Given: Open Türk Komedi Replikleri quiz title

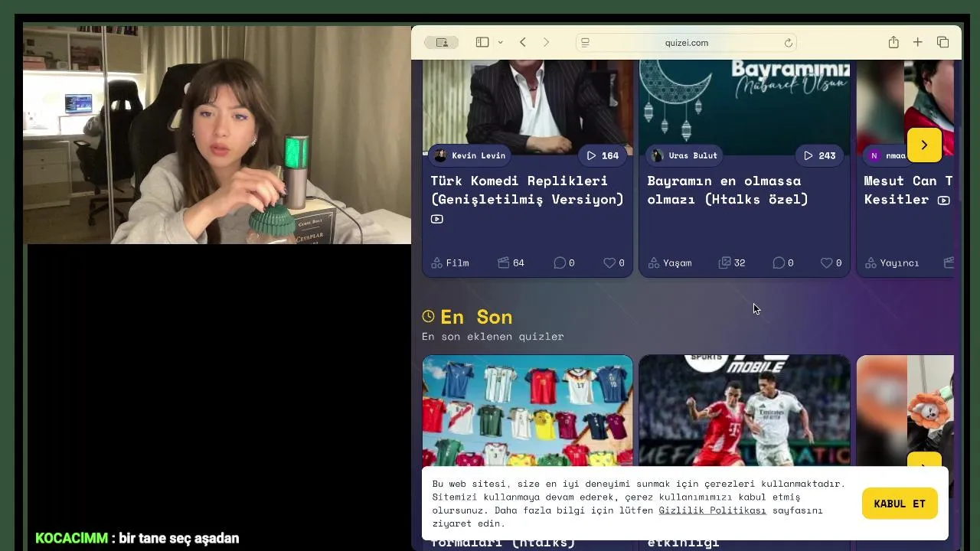Looking at the screenshot, I should [527, 190].
